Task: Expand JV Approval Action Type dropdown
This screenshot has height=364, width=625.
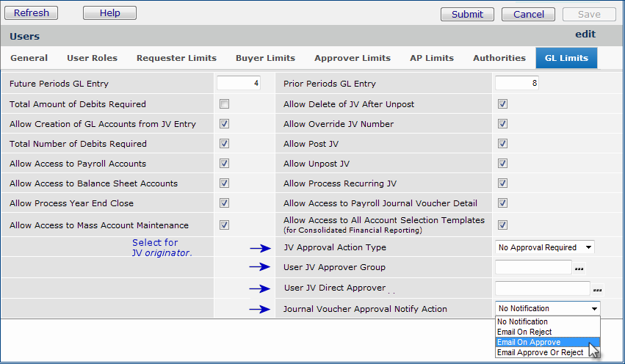Action: pyautogui.click(x=545, y=247)
